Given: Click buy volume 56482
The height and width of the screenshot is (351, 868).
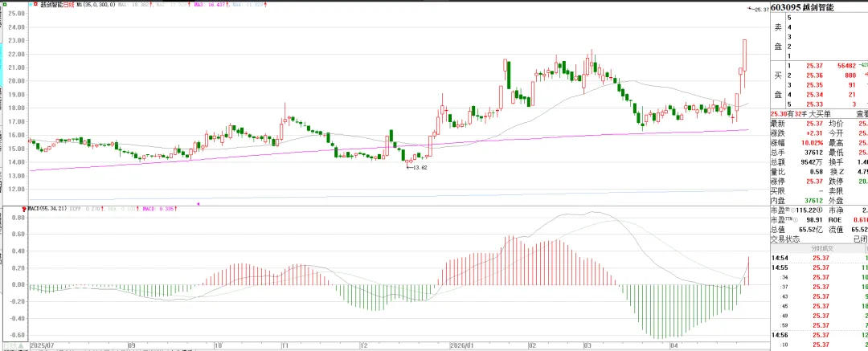Looking at the screenshot, I should [847, 65].
